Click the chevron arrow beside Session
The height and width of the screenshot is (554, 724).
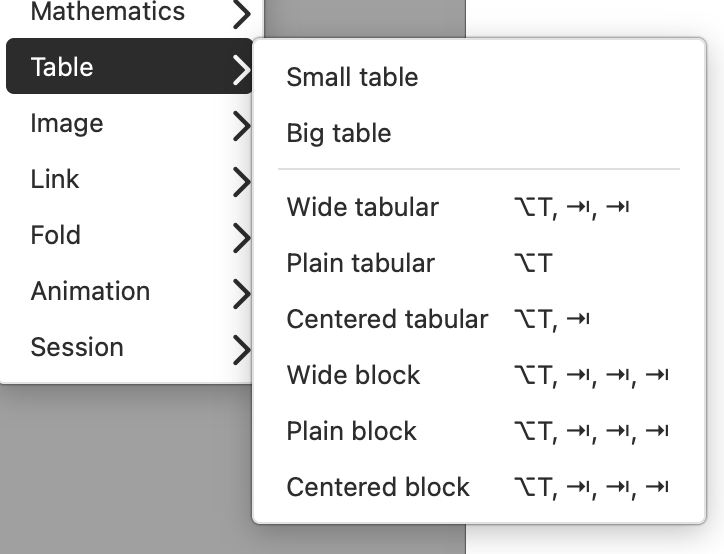click(240, 348)
